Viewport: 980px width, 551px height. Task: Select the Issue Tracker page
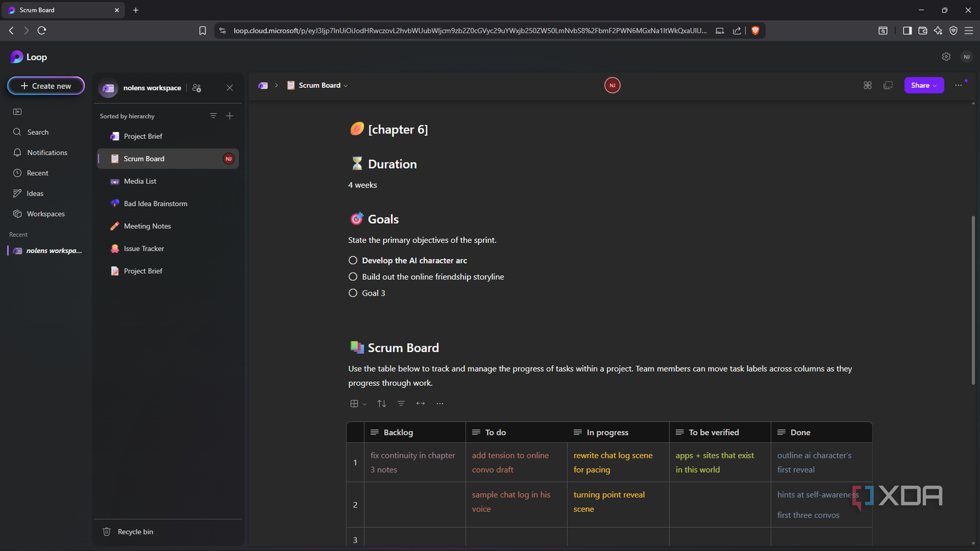click(x=144, y=249)
